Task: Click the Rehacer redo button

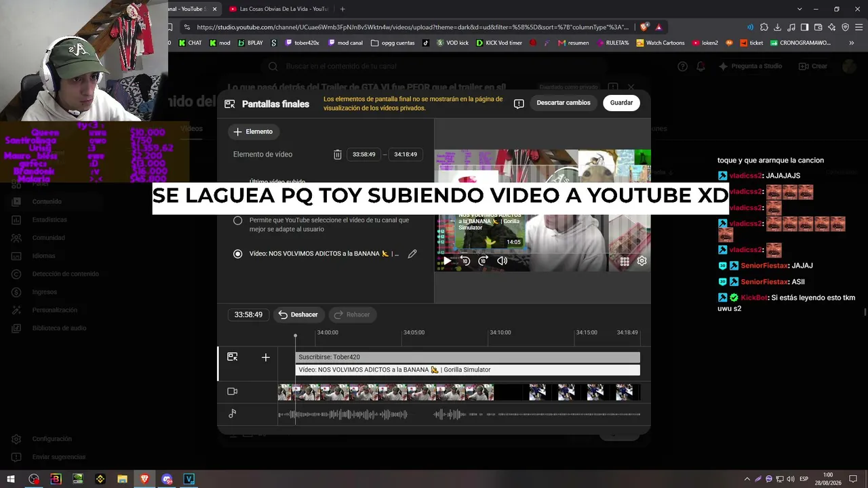Action: point(352,314)
